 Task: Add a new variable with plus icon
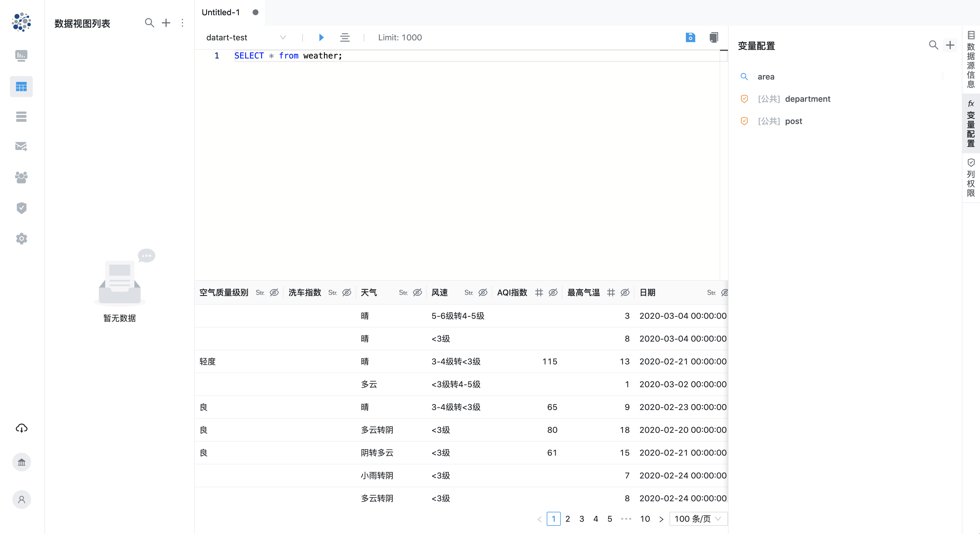click(x=950, y=45)
